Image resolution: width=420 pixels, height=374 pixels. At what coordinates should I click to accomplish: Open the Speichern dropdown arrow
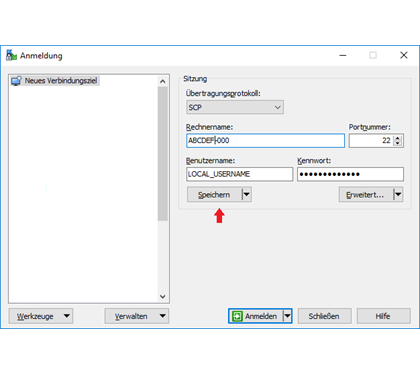pyautogui.click(x=247, y=195)
